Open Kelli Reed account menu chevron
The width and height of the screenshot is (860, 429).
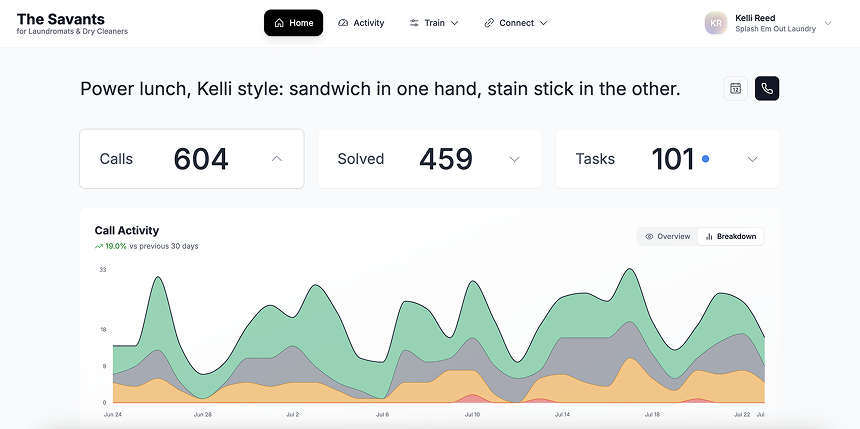pos(828,23)
